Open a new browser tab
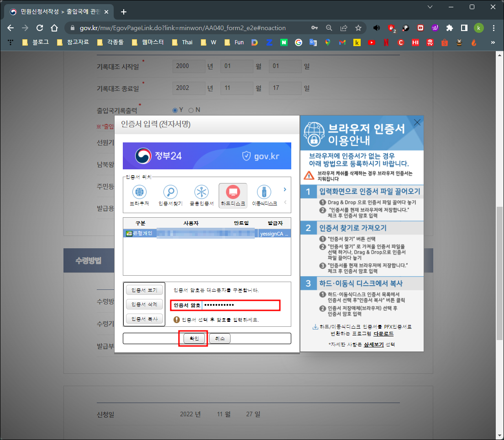Image resolution: width=504 pixels, height=440 pixels. [123, 12]
